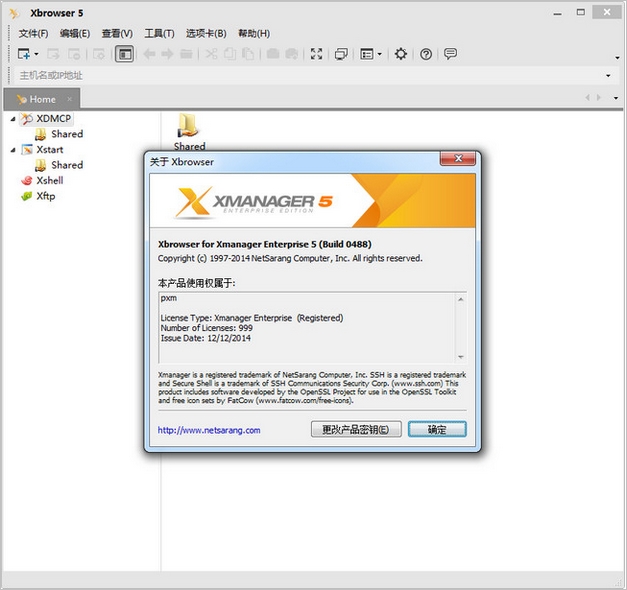Maximize the Xbrowser 5 window

581,12
